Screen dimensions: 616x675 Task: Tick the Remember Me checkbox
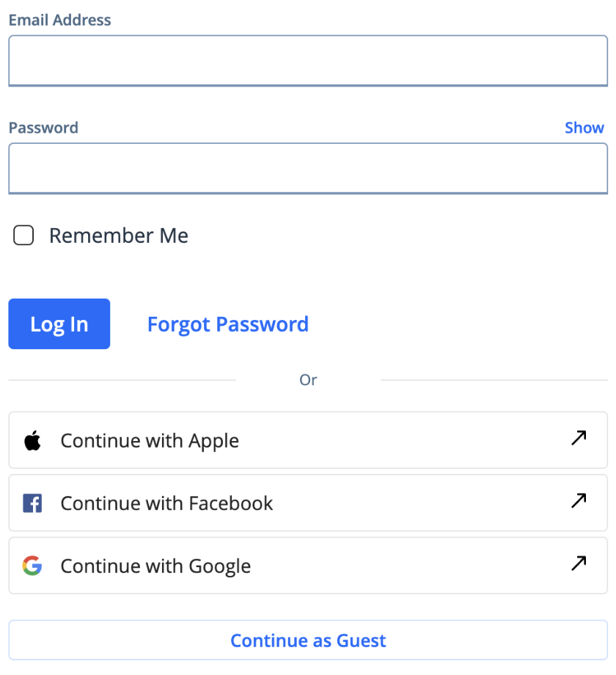tap(24, 236)
